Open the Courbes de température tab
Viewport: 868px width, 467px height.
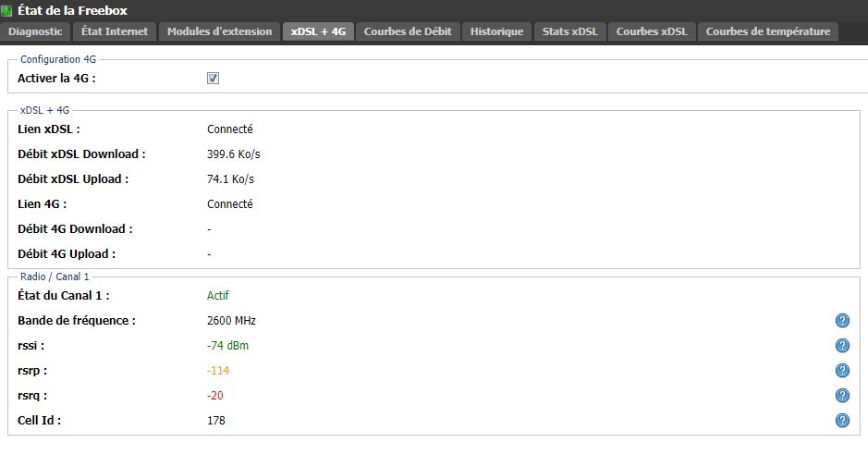(768, 31)
